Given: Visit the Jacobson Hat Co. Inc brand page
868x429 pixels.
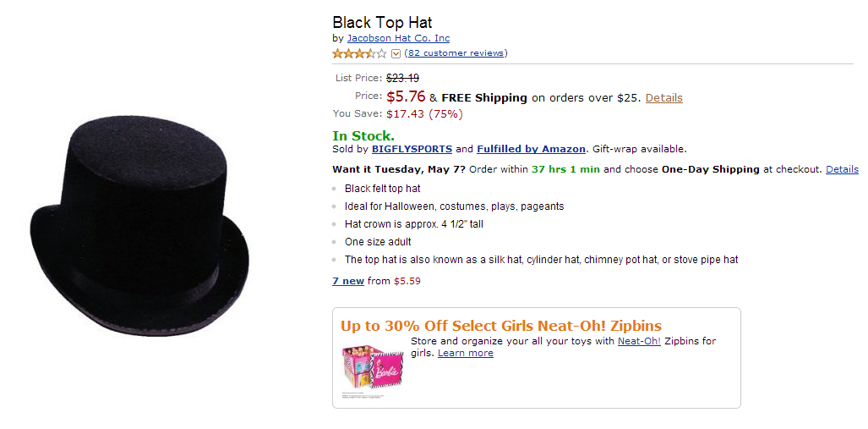Looking at the screenshot, I should tap(398, 38).
